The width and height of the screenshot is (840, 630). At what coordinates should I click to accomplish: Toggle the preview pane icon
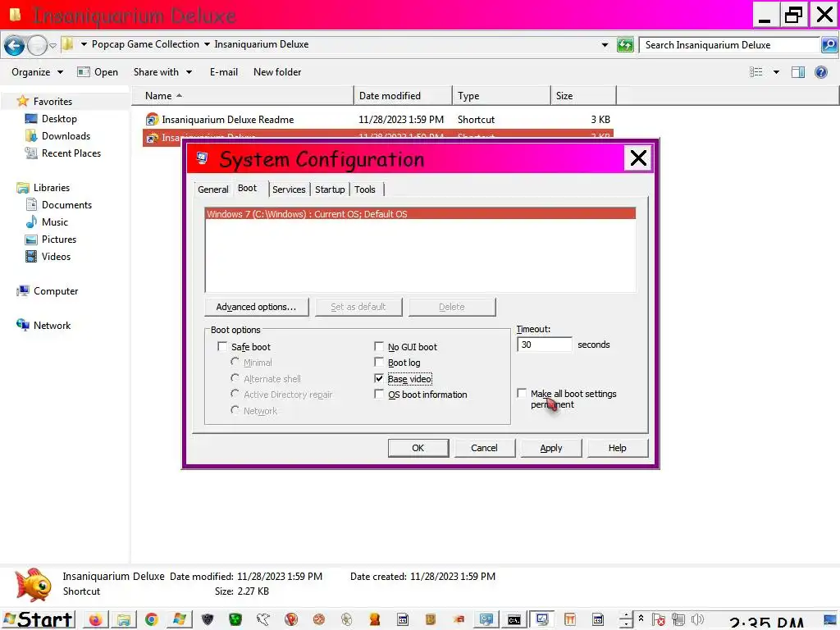point(797,72)
